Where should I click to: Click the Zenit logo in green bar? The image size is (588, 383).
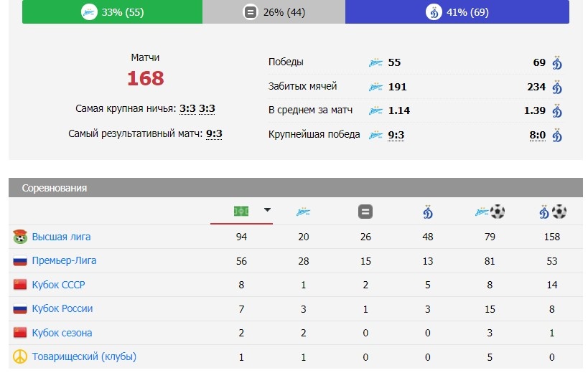click(x=89, y=12)
